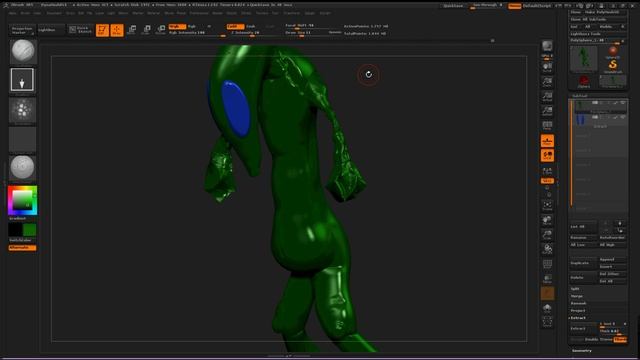Select the Scale transform mode in top shelf
The image size is (640, 360).
pyautogui.click(x=146, y=30)
